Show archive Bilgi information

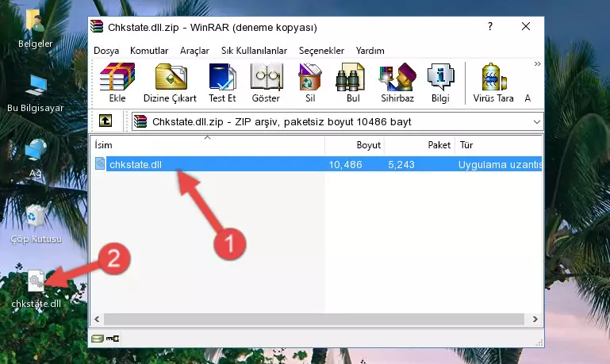[x=440, y=82]
